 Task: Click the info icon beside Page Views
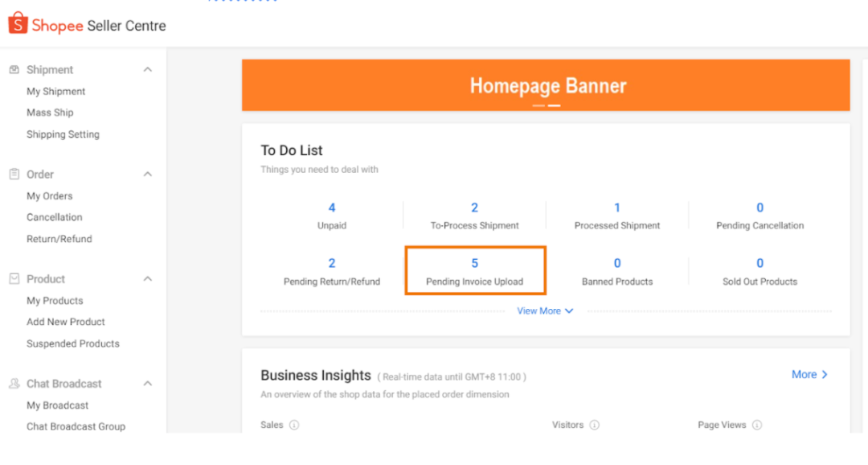757,425
